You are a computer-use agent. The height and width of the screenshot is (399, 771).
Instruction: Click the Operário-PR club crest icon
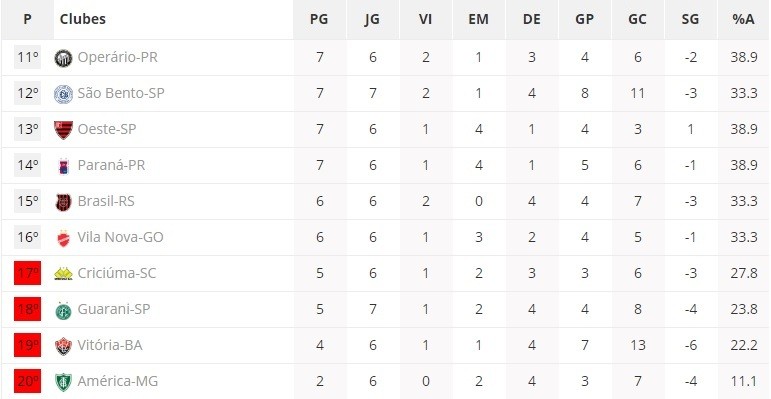(x=63, y=58)
